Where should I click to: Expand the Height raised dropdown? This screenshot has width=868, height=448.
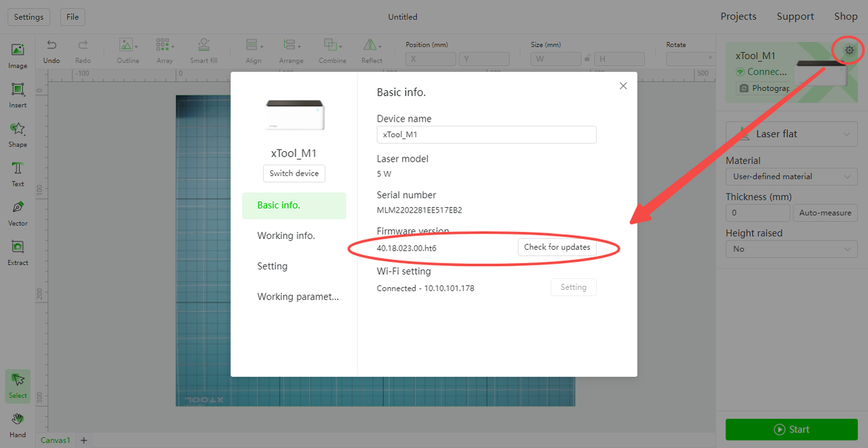pyautogui.click(x=791, y=249)
